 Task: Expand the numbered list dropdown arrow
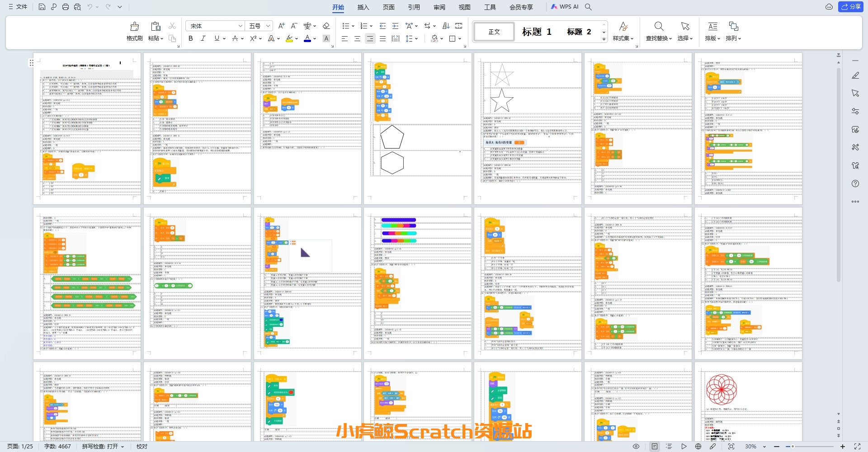click(371, 26)
